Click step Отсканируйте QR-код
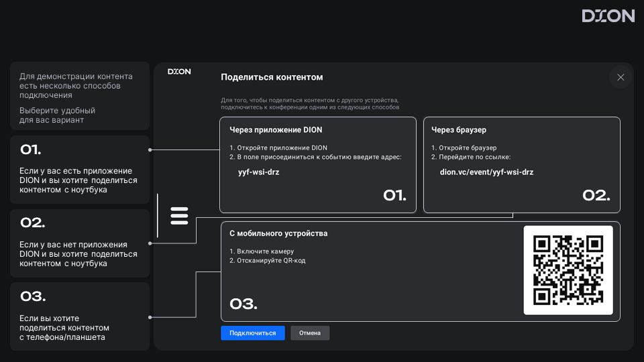The image size is (644, 362). 268,260
